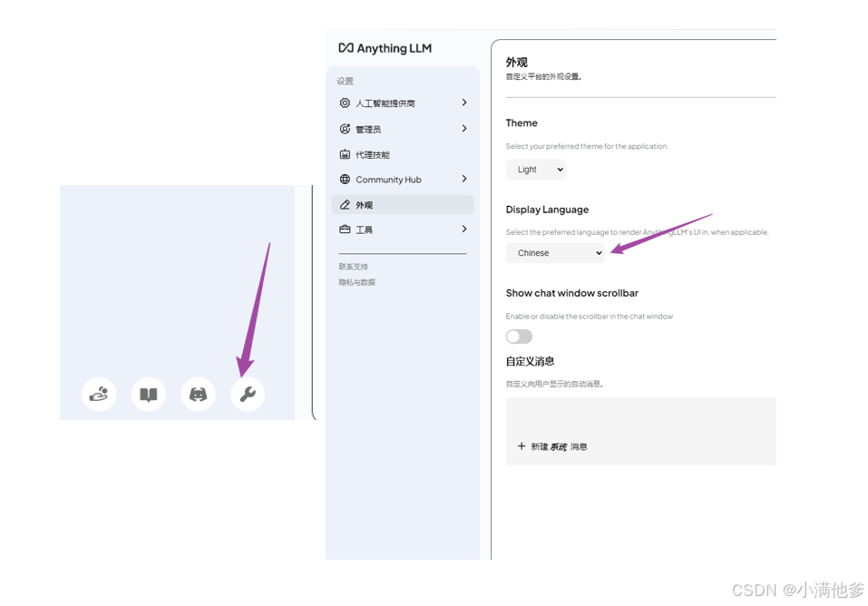This screenshot has height=606, width=868.
Task: Click the toolbox icon beside 工具
Action: click(345, 229)
